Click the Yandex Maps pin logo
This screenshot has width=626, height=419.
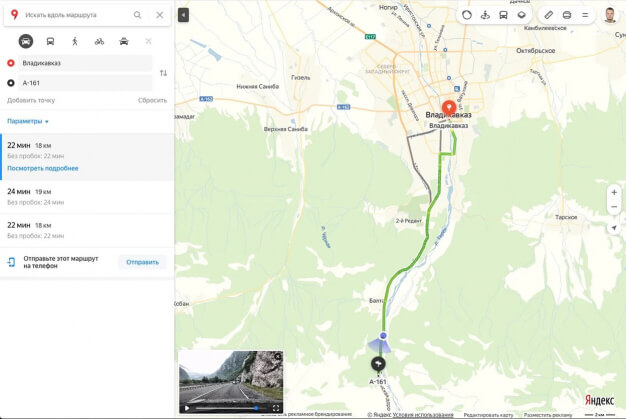(14, 15)
